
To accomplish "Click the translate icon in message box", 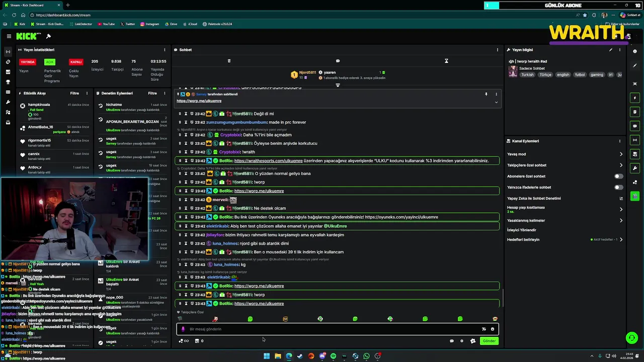I will click(484, 329).
